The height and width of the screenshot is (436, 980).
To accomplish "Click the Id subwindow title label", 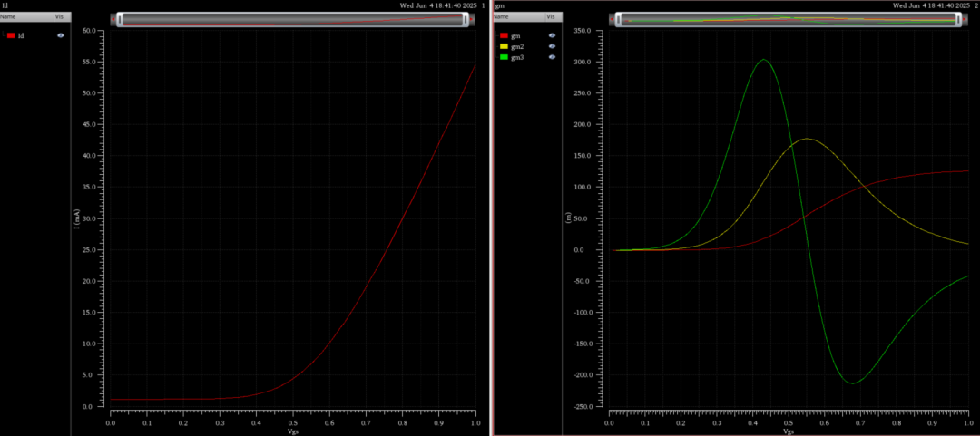I will [5, 5].
